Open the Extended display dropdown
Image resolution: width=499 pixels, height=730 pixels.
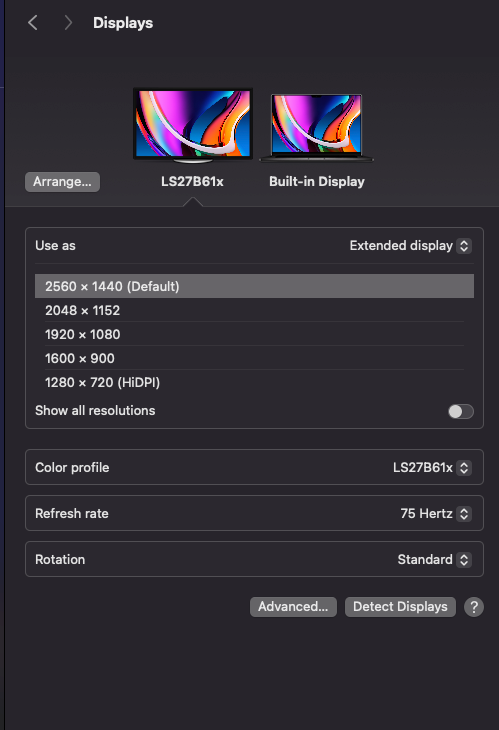click(x=411, y=246)
